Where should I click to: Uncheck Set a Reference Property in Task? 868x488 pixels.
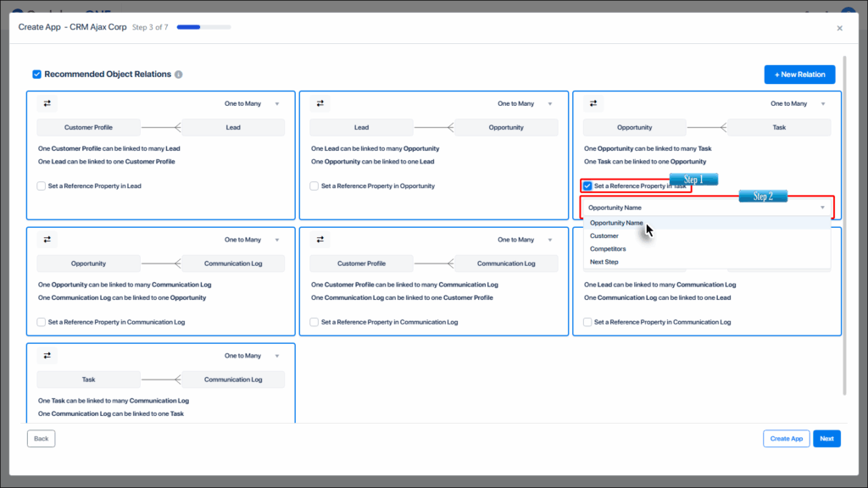[587, 186]
